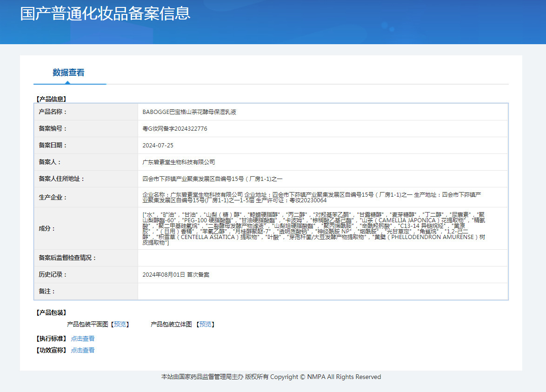Click the 备案后监督检查情况 row
Image resolution: width=546 pixels, height=392 pixels.
pyautogui.click(x=279, y=258)
